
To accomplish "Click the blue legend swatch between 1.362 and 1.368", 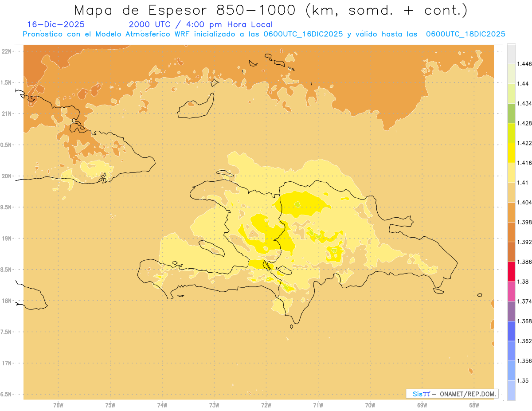I will pos(511,331).
